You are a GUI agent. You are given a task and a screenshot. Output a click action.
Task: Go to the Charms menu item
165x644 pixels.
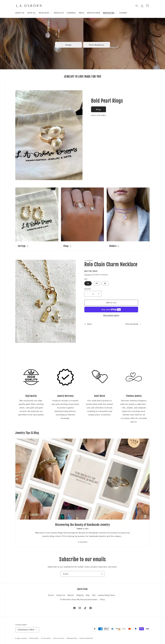123,13
